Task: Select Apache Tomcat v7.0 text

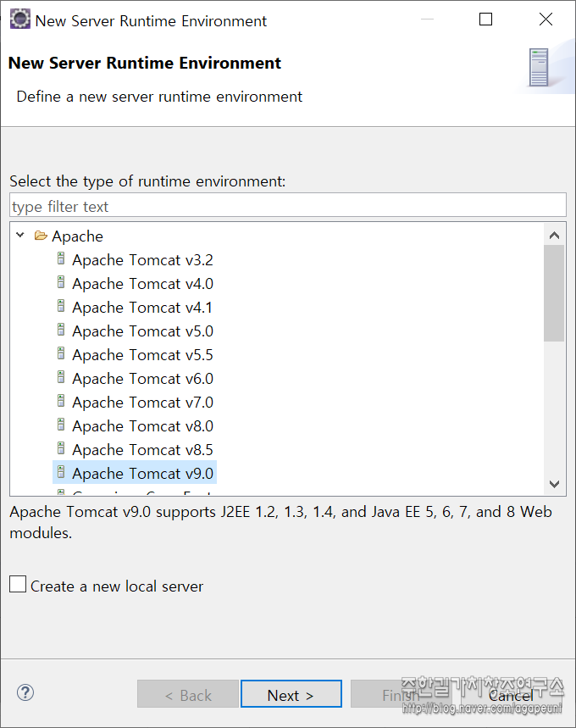Action: coord(142,402)
